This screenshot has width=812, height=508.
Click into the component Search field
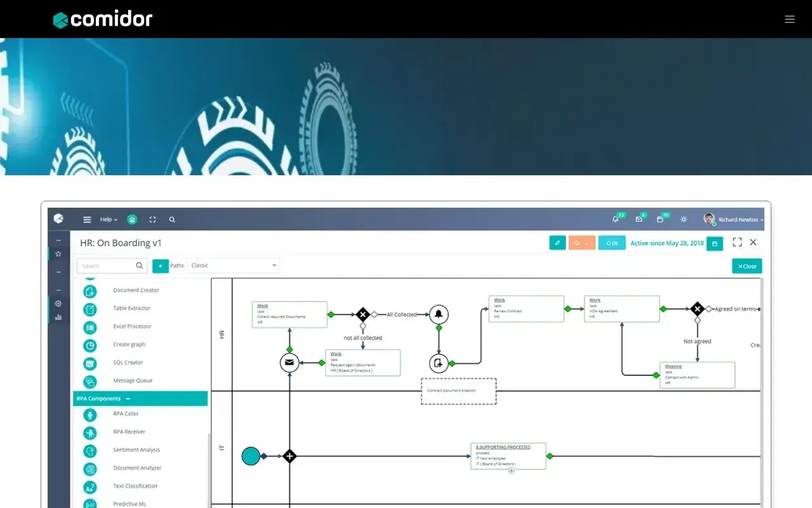coord(107,266)
